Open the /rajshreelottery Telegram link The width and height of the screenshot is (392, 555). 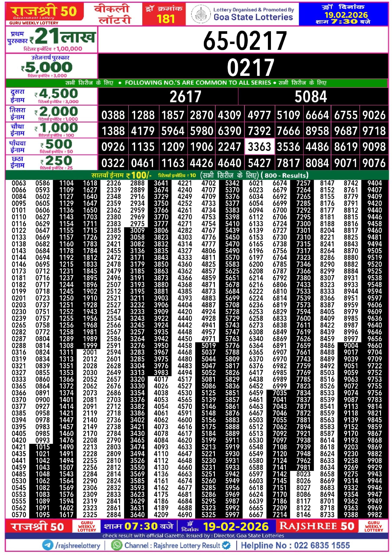(x=78, y=545)
